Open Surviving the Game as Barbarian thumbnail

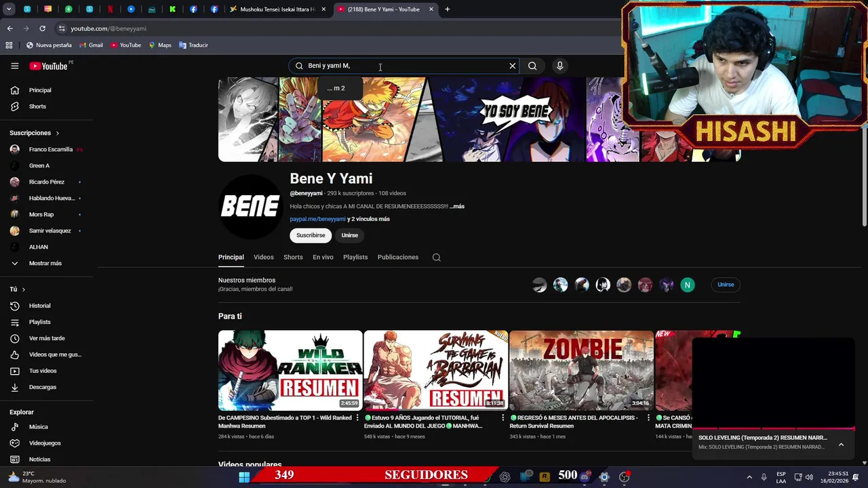click(436, 370)
